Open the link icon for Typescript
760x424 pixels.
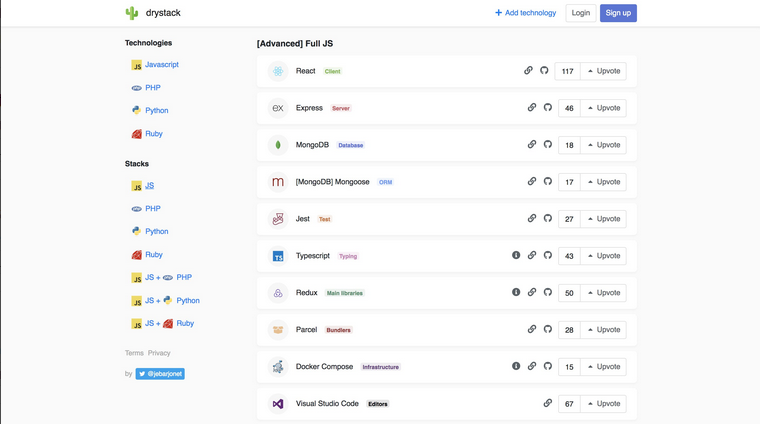[532, 255]
